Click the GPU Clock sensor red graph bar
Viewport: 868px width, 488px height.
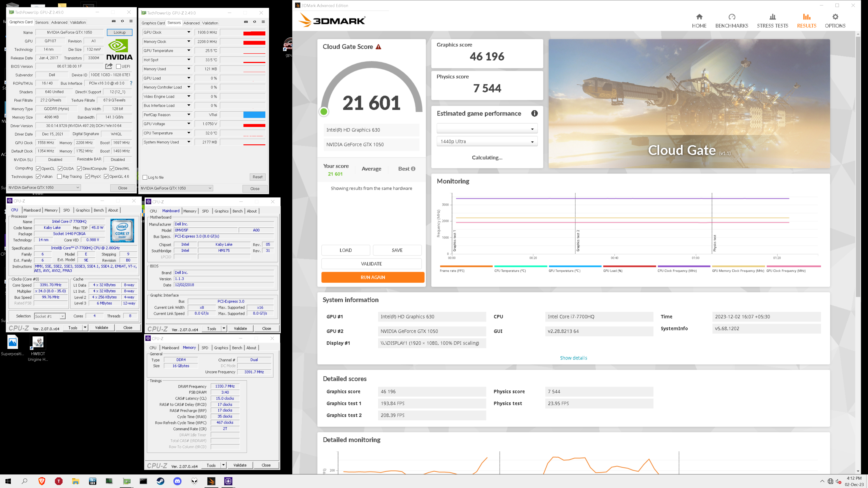point(254,33)
